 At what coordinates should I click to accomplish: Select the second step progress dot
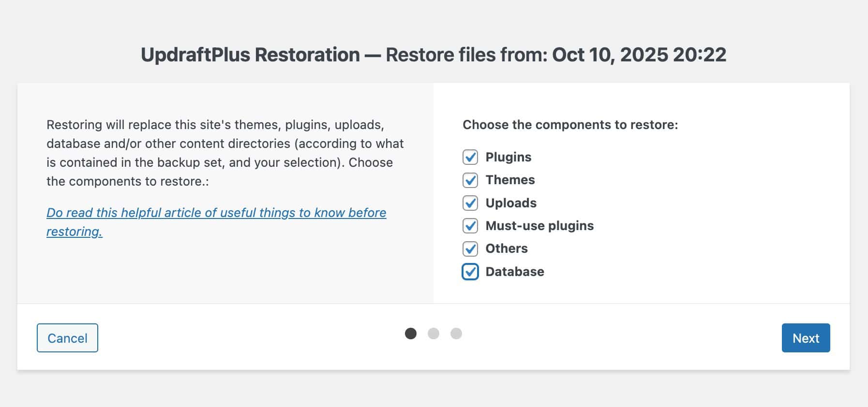pos(434,334)
